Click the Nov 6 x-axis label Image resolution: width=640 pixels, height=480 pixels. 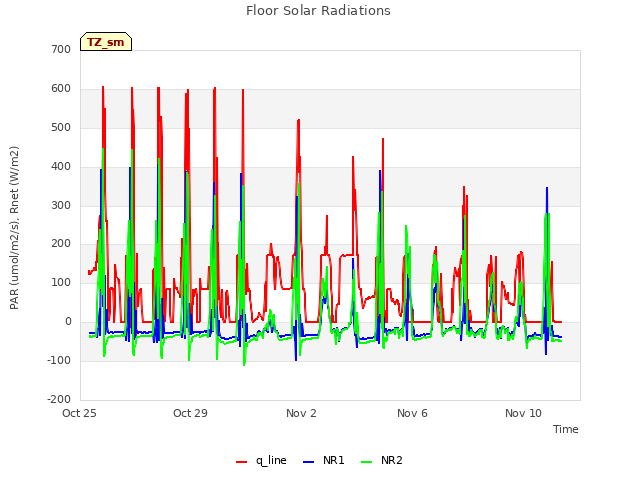click(x=412, y=413)
